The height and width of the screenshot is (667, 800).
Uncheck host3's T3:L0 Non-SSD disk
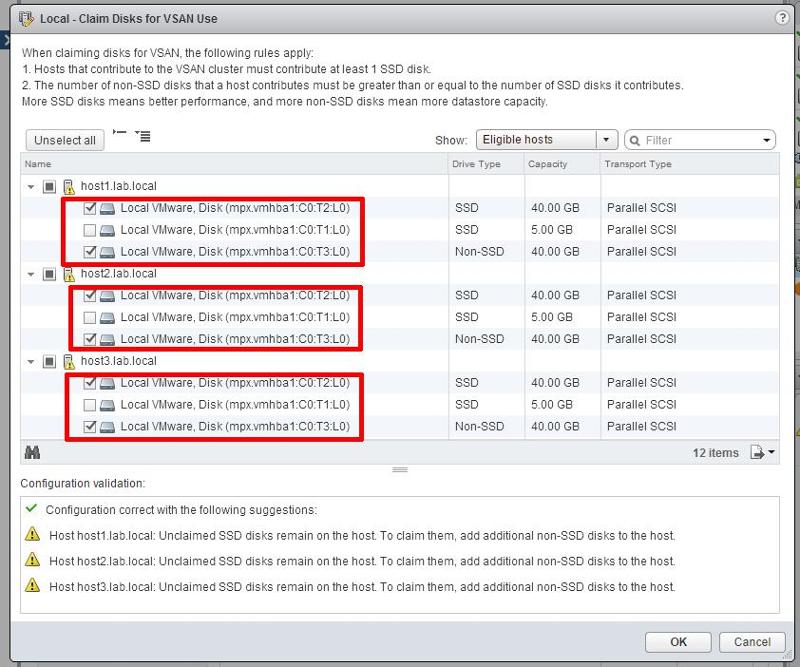[x=90, y=427]
